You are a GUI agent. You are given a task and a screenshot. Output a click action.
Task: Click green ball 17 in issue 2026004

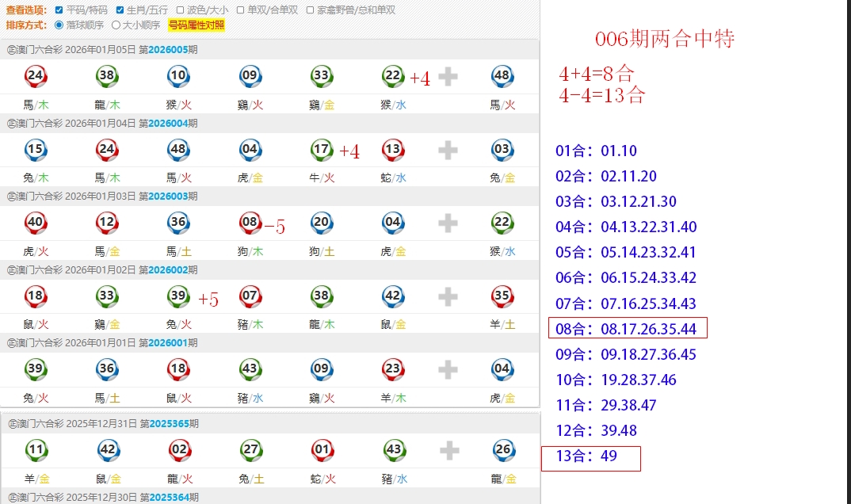[321, 149]
